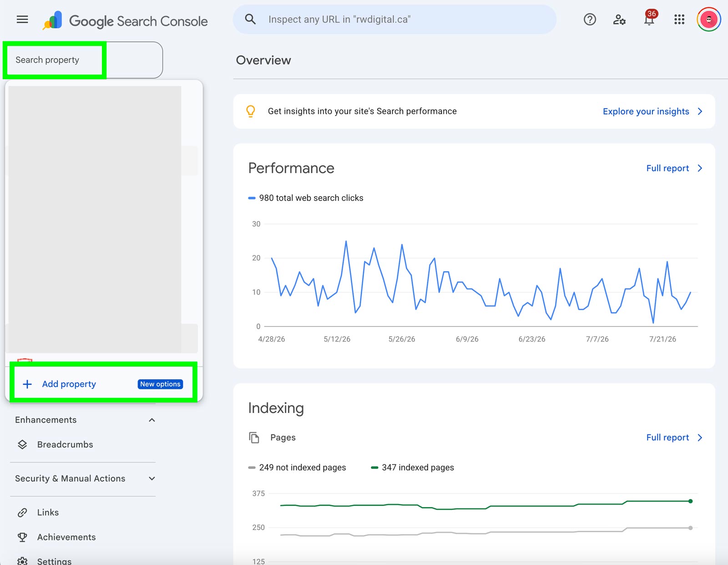Click the 30 axis value in Performance chart
The height and width of the screenshot is (565, 728).
tap(256, 224)
